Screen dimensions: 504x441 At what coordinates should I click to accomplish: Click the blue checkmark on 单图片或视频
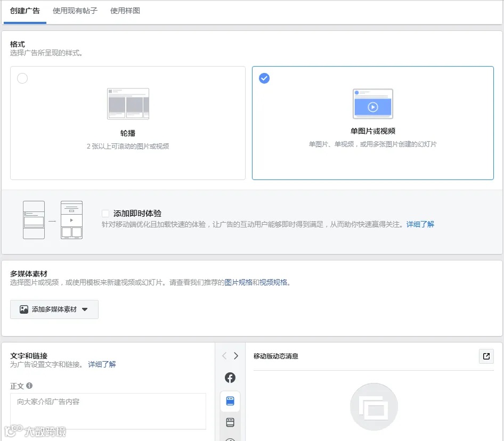(264, 78)
